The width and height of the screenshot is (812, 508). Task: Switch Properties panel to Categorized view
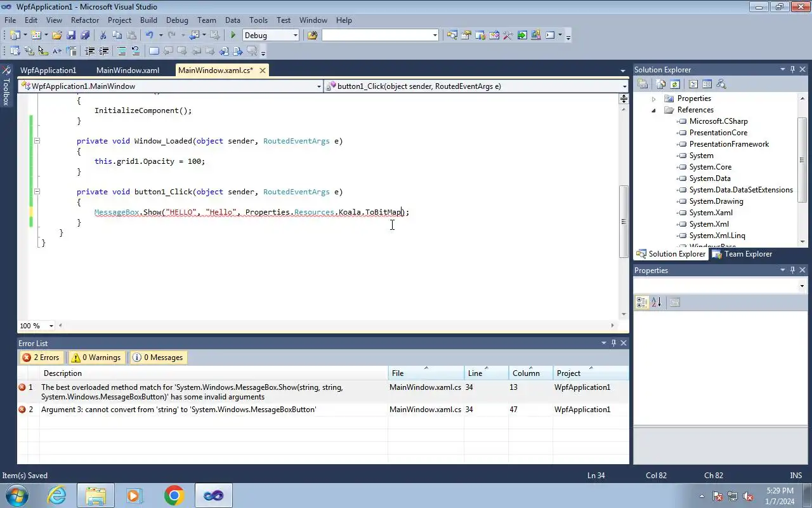tap(642, 303)
